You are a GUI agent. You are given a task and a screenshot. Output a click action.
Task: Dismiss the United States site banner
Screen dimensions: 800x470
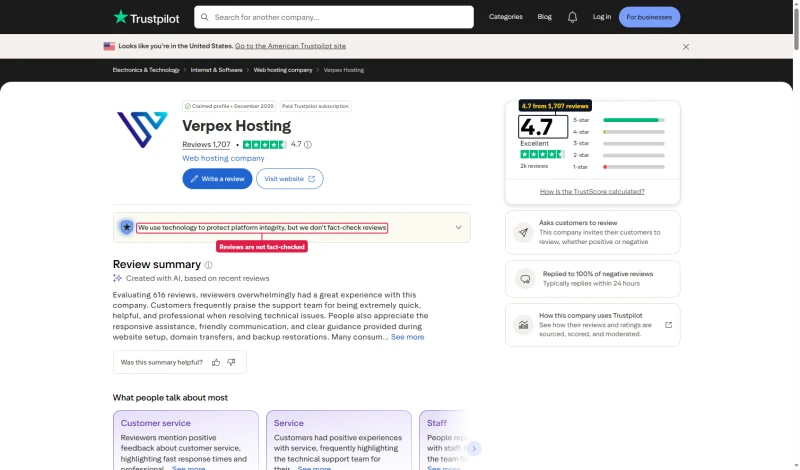click(x=686, y=46)
